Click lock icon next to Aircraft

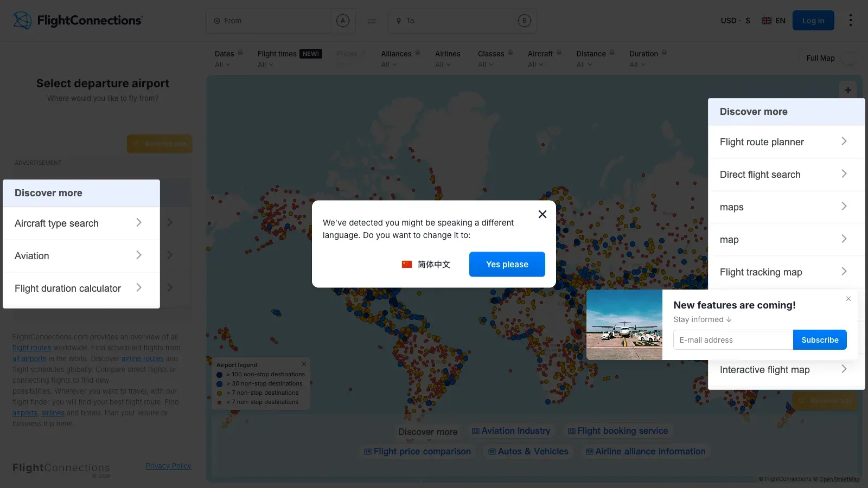pos(559,53)
